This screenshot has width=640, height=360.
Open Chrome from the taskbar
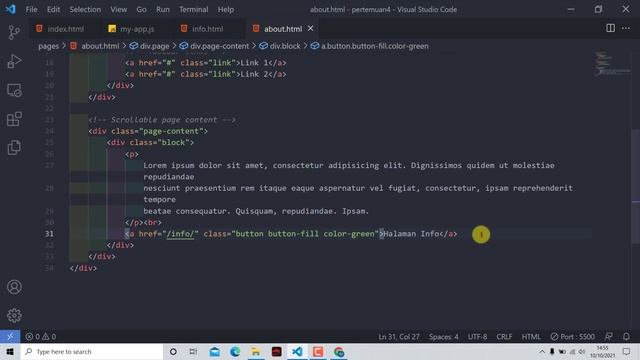[x=339, y=351]
